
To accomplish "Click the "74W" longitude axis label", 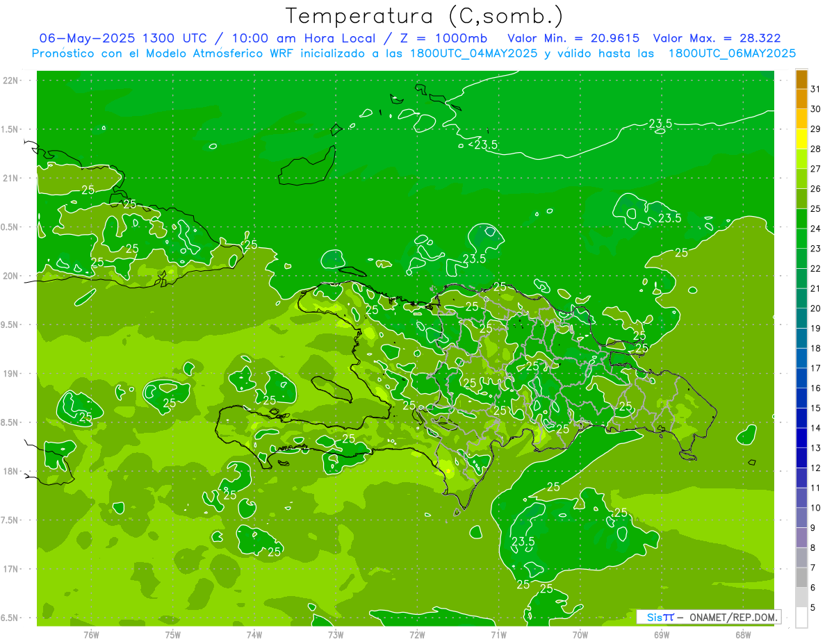I will pyautogui.click(x=254, y=635).
